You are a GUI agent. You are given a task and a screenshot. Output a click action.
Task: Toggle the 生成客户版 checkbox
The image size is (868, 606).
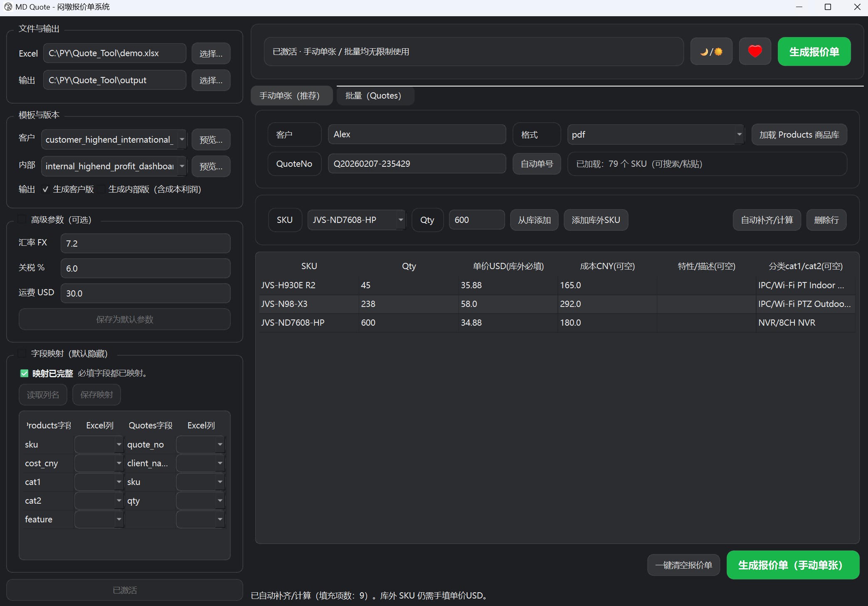click(x=46, y=189)
